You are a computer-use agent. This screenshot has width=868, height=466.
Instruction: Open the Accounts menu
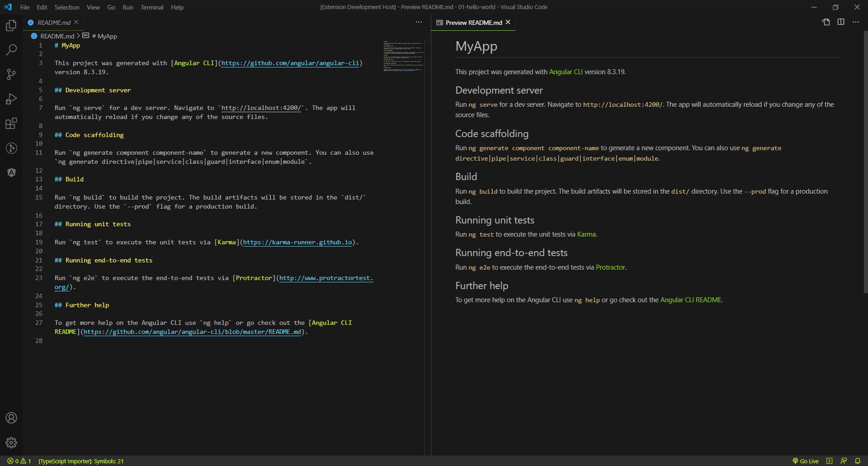tap(11, 418)
